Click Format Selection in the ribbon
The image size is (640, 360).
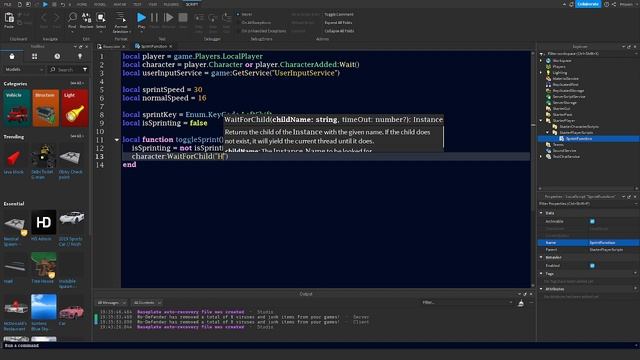121,22
